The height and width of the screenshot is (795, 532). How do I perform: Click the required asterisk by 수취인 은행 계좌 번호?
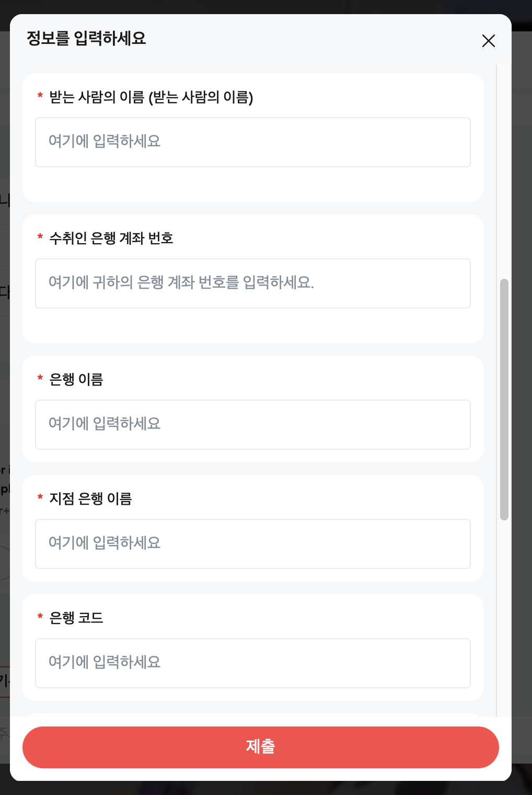point(40,237)
